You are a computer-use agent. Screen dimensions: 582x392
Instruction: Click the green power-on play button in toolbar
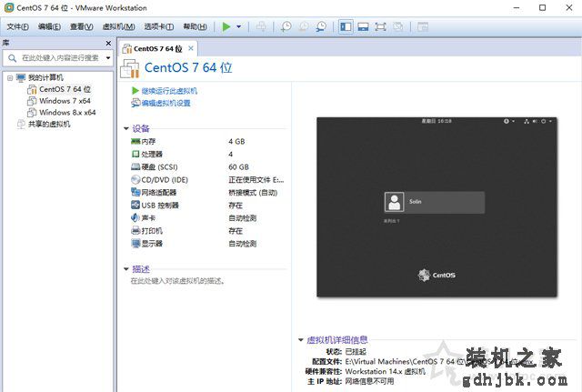click(226, 26)
